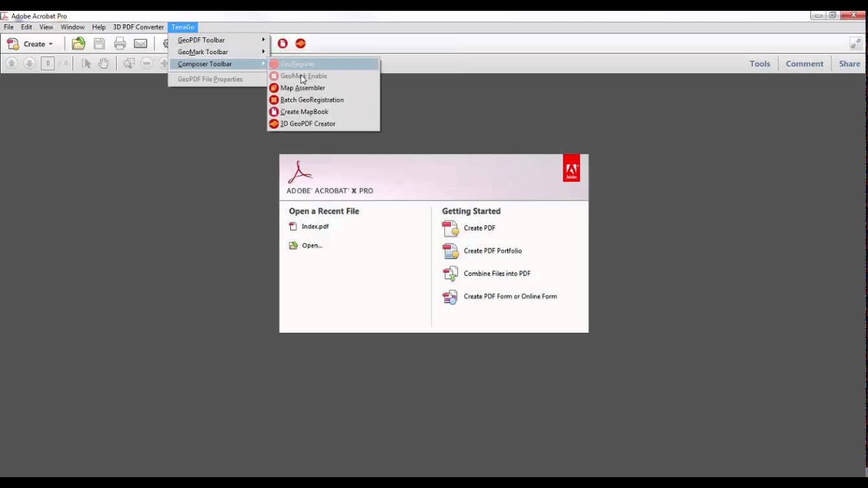
Task: Click the Open... link in welcome panel
Action: point(312,245)
